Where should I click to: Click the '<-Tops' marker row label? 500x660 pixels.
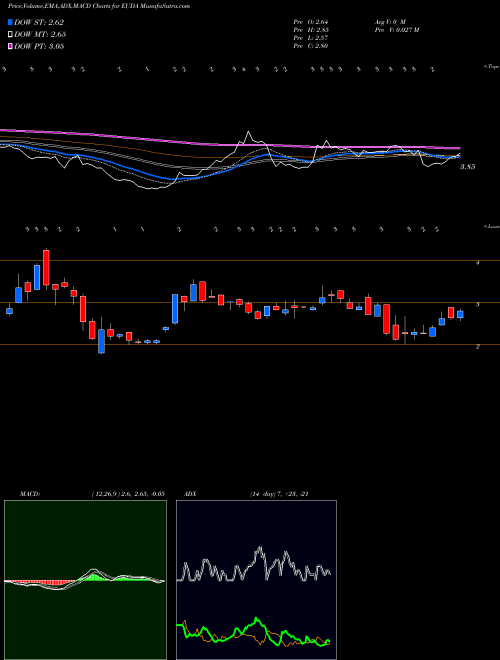pyautogui.click(x=491, y=67)
